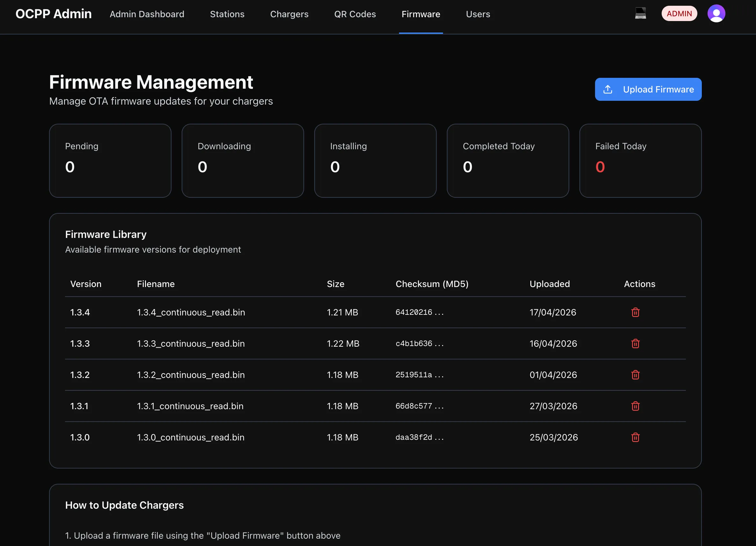Viewport: 756px width, 546px height.
Task: Click the Failed Today card
Action: tap(640, 161)
